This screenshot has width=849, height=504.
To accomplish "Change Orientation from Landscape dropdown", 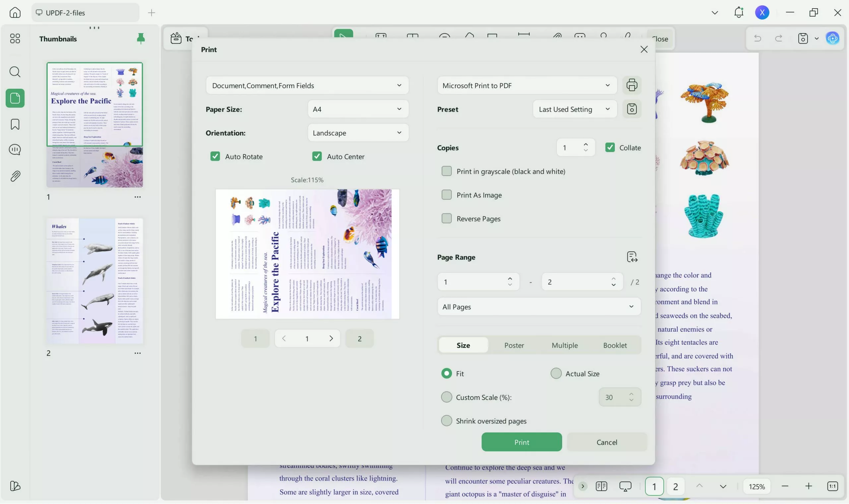I will pos(358,133).
